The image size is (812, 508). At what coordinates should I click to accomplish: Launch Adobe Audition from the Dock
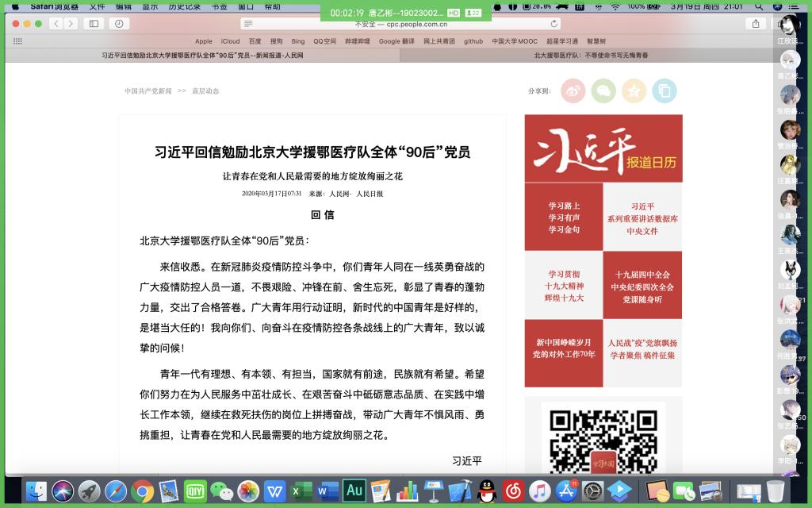(354, 491)
